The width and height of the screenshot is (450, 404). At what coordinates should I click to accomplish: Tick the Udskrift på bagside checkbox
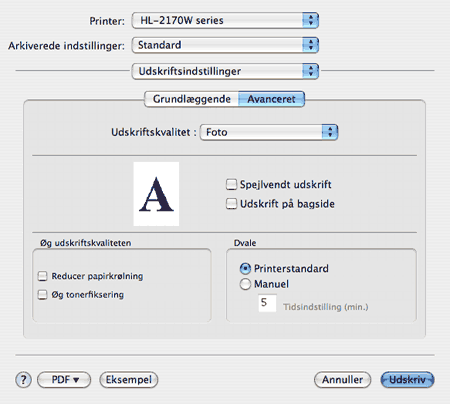231,204
